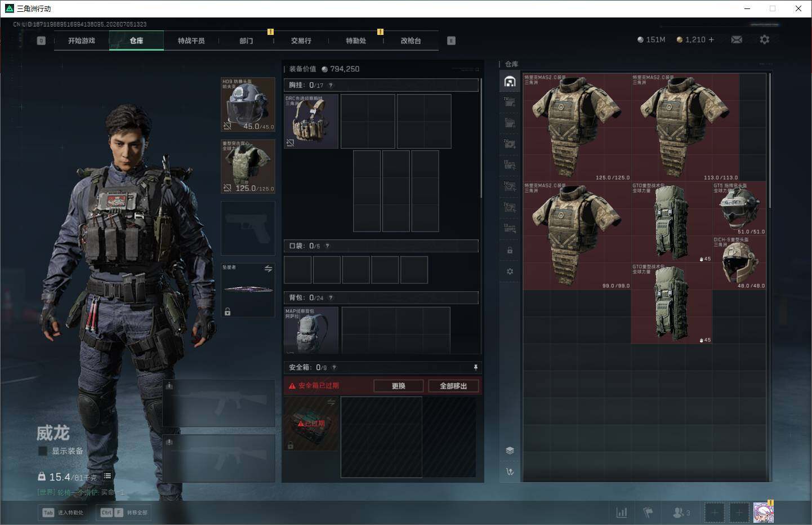Open the settings gear in top bar
Image resolution: width=812 pixels, height=525 pixels.
pos(764,39)
